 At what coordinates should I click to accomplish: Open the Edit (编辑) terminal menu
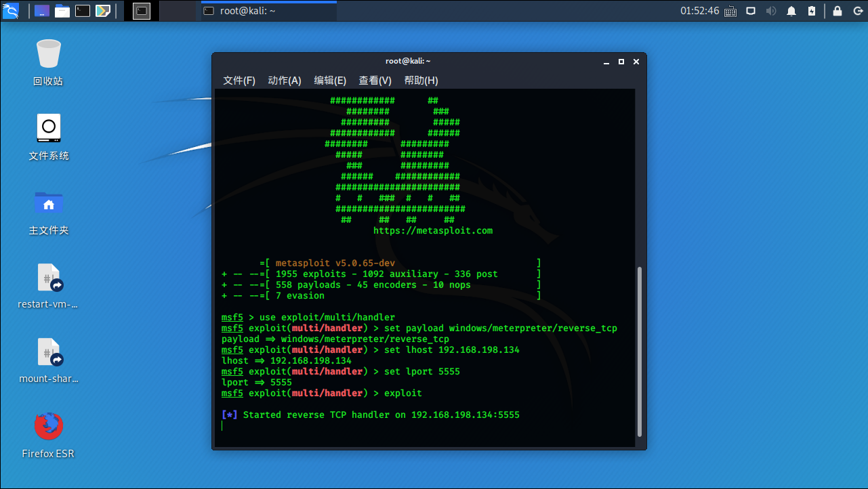click(x=330, y=81)
